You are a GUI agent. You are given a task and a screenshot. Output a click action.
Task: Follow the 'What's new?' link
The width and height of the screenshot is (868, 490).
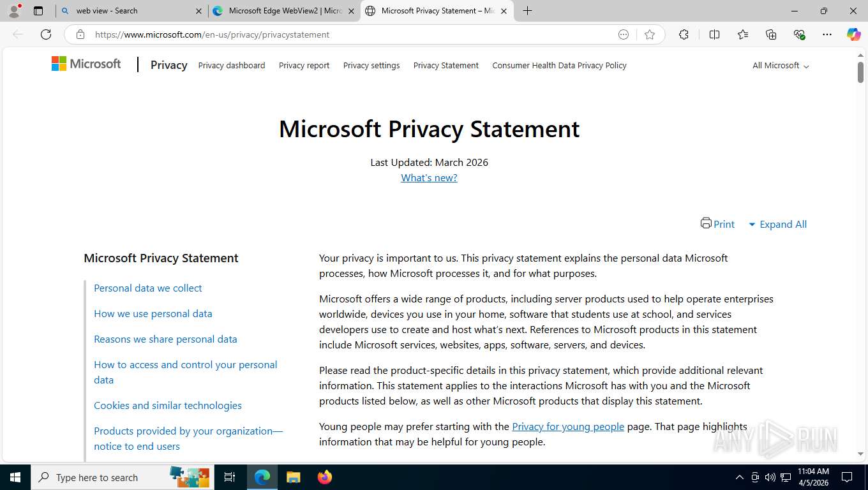429,178
